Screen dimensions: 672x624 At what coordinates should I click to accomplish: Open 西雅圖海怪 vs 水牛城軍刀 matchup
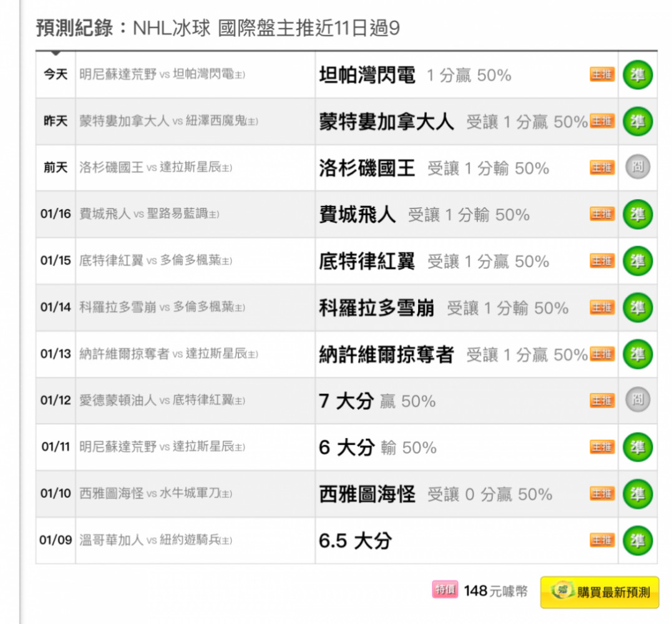tap(156, 494)
